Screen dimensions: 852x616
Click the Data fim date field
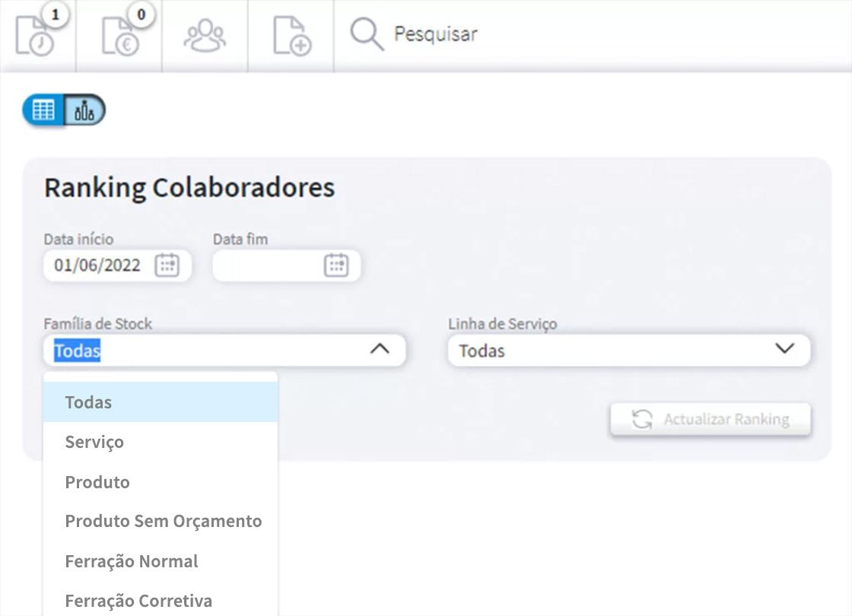266,265
